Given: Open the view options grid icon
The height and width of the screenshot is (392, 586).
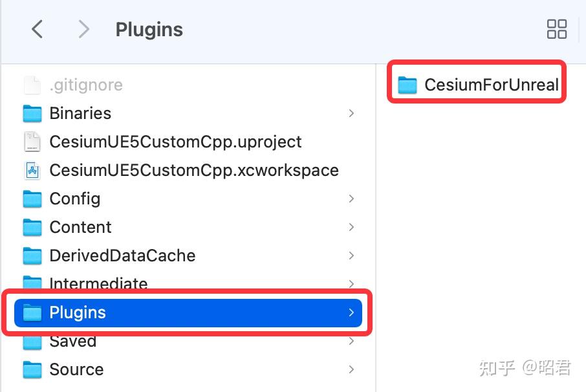Looking at the screenshot, I should click(557, 28).
